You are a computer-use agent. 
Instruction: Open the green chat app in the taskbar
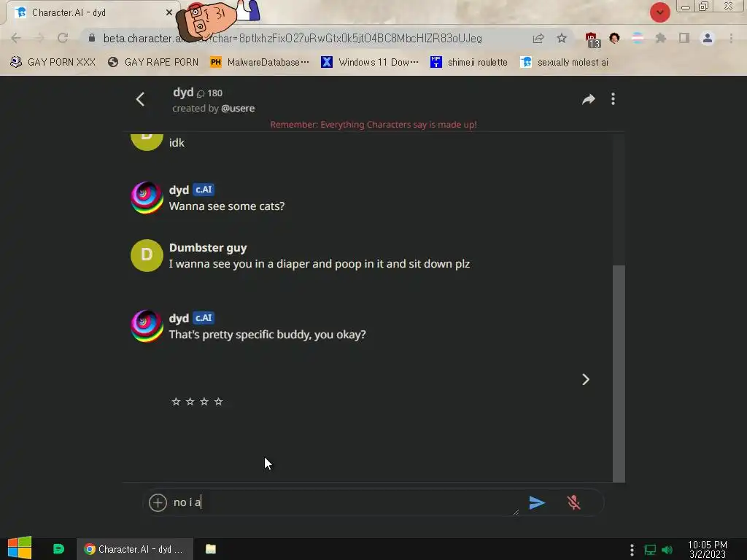58,549
